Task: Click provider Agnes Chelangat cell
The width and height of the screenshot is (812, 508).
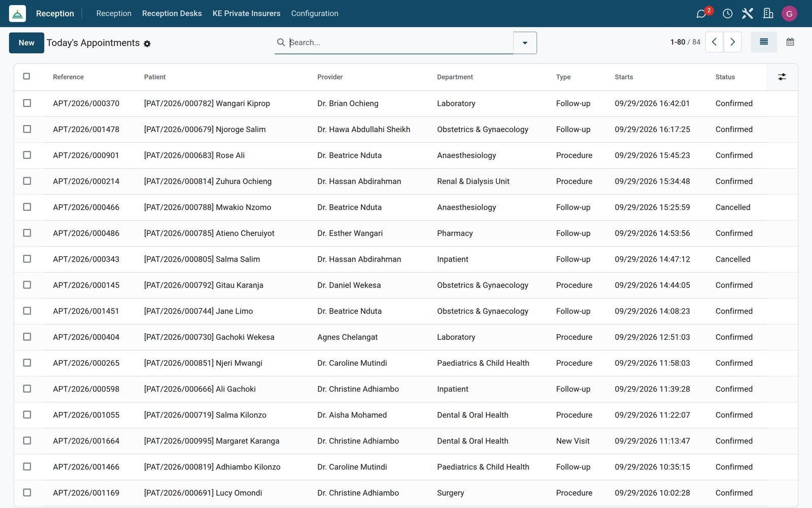Action: click(x=348, y=337)
